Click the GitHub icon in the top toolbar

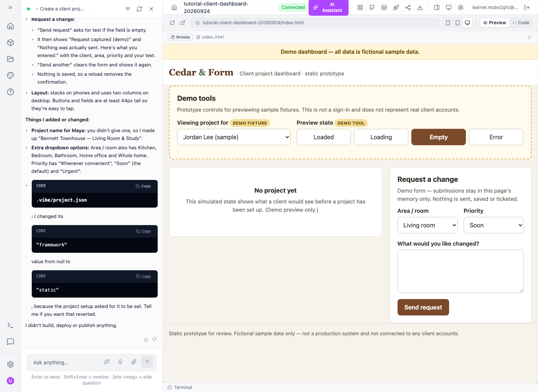pyautogui.click(x=372, y=7)
